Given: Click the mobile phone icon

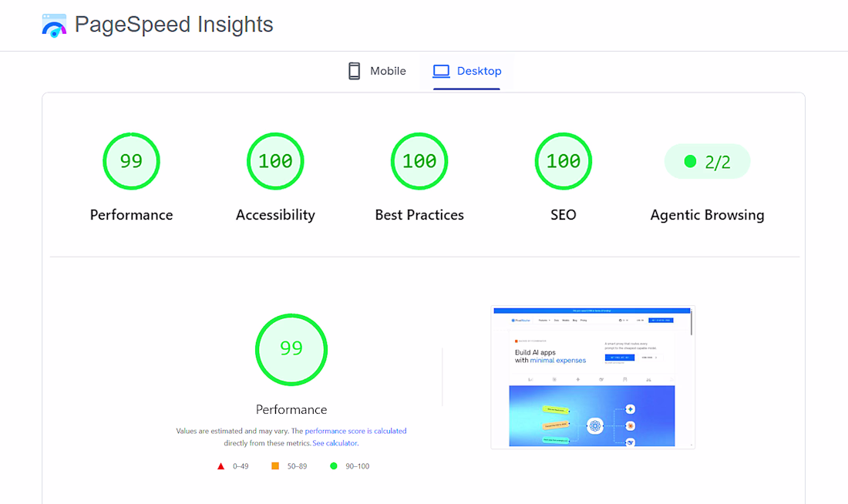Looking at the screenshot, I should click(355, 71).
